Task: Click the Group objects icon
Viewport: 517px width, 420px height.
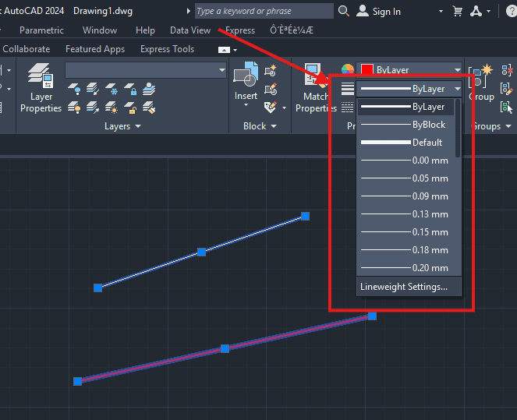Action: click(x=481, y=81)
